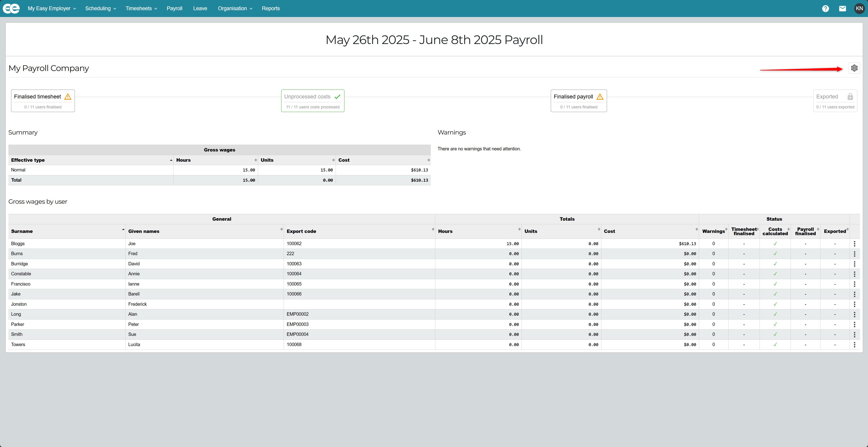Open the Payroll menu item
The width and height of the screenshot is (868, 447).
pyautogui.click(x=175, y=8)
